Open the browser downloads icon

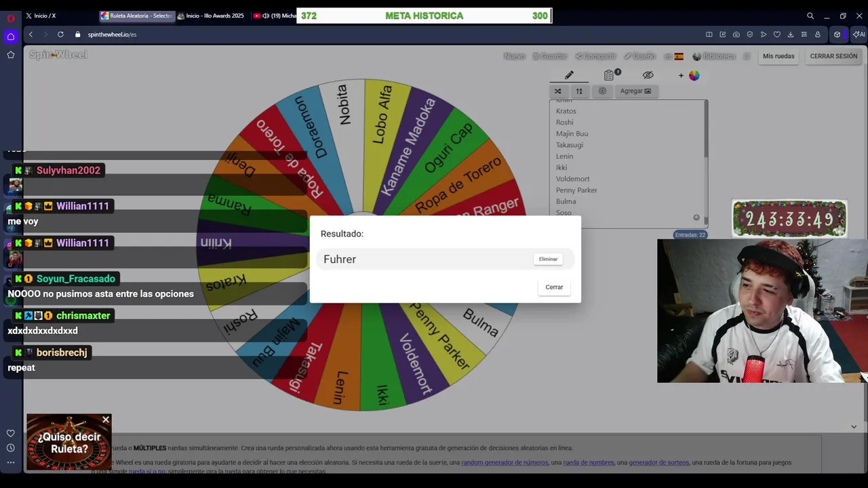(791, 35)
